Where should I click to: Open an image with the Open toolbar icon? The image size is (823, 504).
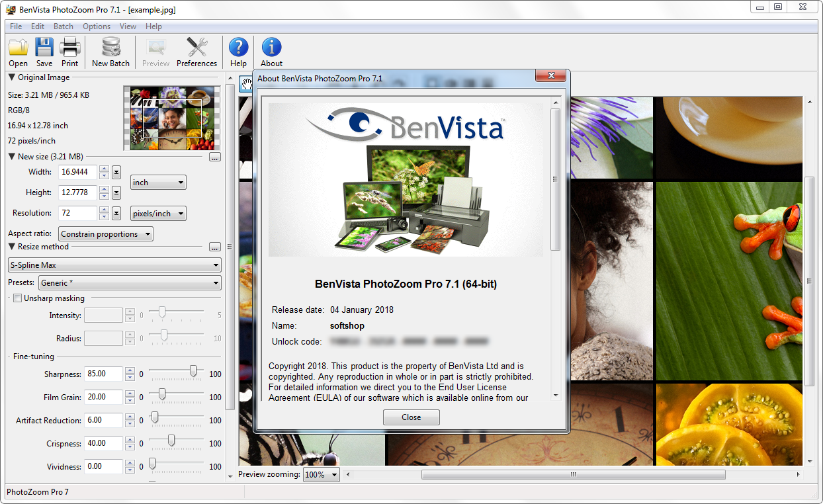click(18, 52)
